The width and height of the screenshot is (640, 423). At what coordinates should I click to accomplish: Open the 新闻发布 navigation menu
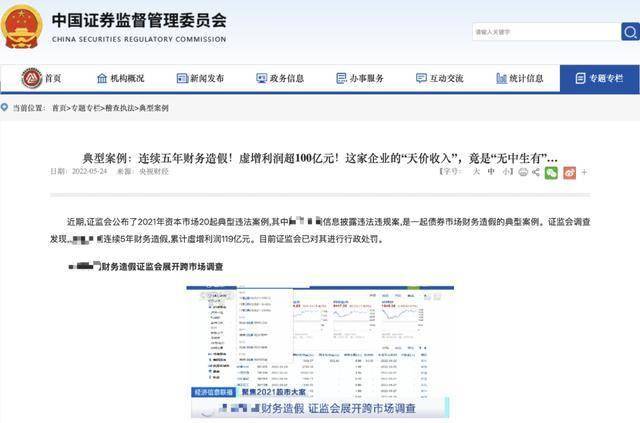(x=200, y=78)
